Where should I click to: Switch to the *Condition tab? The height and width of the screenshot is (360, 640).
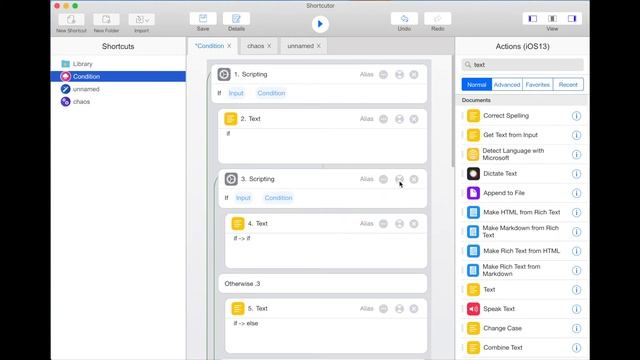(209, 46)
